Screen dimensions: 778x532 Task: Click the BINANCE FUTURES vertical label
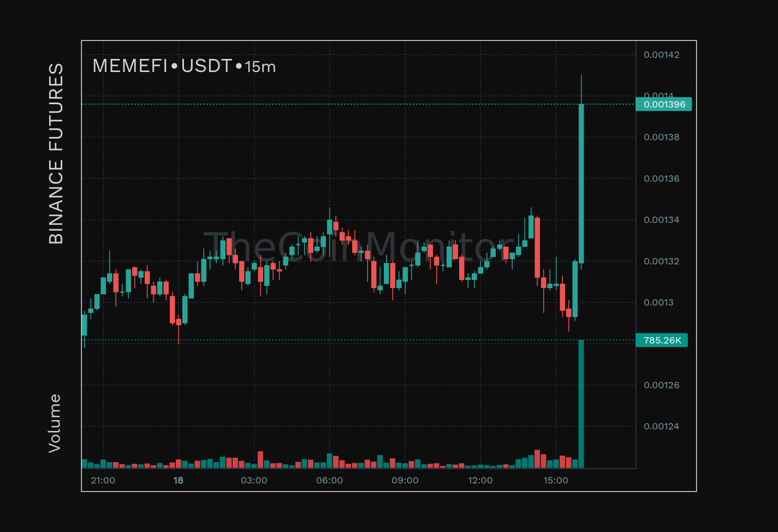point(56,154)
